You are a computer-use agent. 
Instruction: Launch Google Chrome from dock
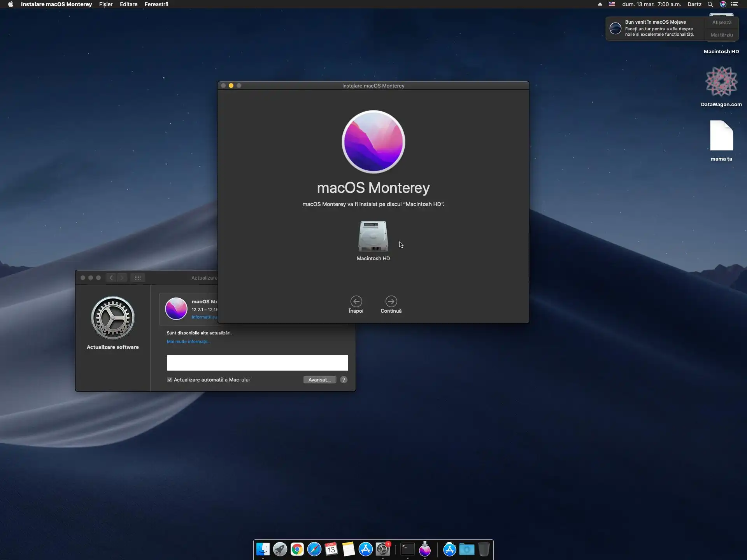297,549
